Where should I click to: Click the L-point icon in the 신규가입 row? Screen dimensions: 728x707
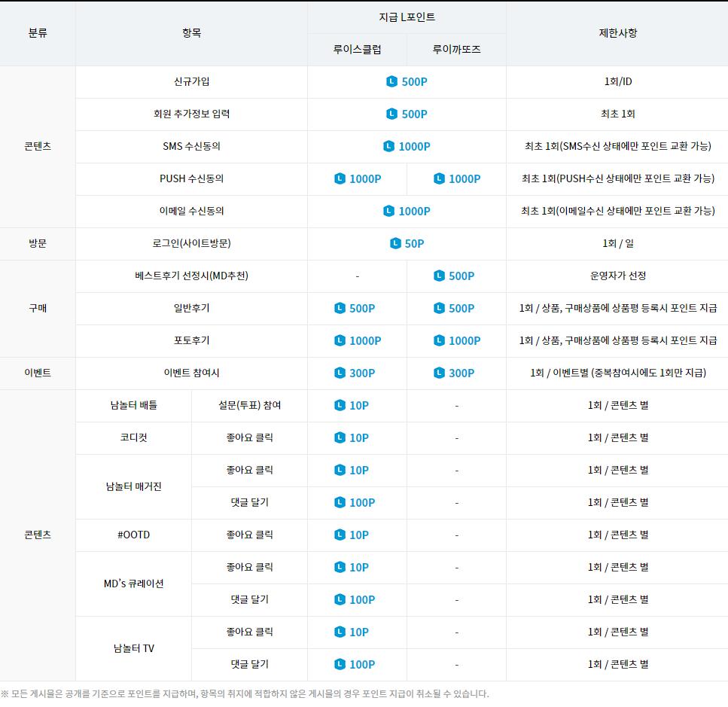coord(391,82)
